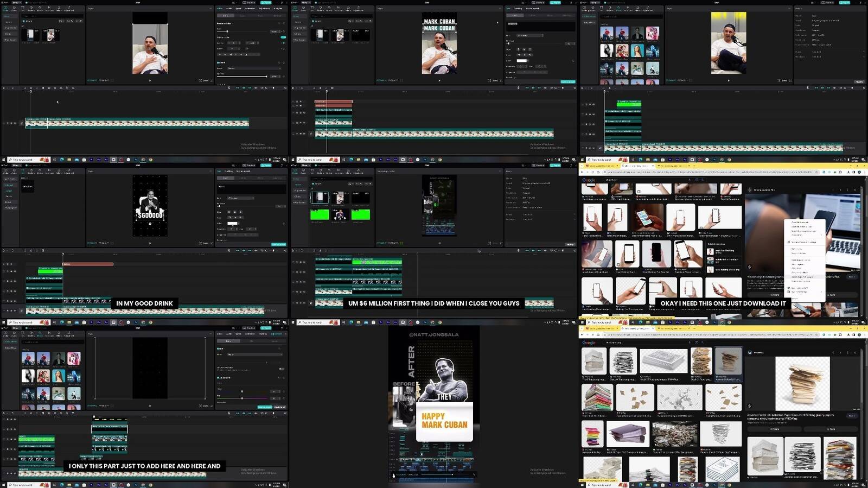Click the Export button in the first editor frame
Image resolution: width=868 pixels, height=488 pixels.
click(266, 3)
